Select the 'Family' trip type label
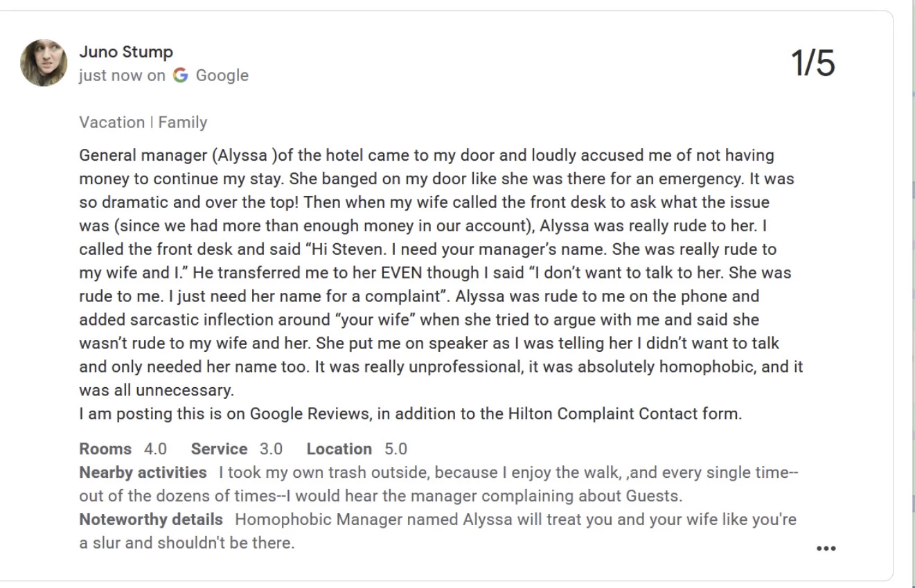This screenshot has width=915, height=588. pos(182,123)
